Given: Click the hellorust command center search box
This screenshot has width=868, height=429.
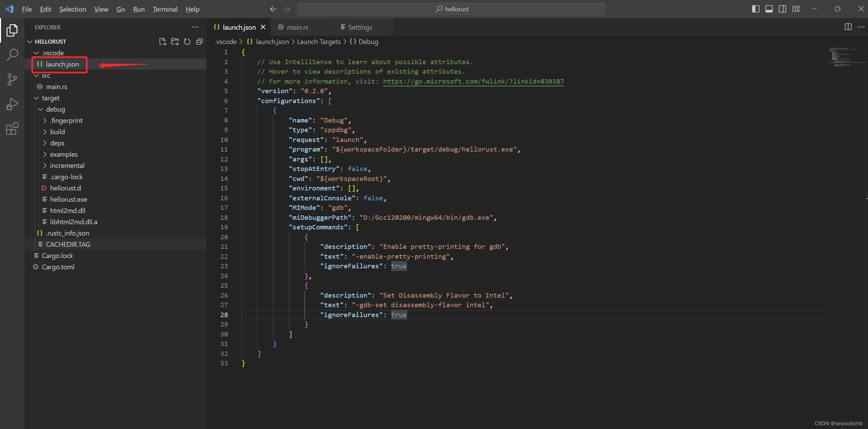Looking at the screenshot, I should tap(451, 9).
